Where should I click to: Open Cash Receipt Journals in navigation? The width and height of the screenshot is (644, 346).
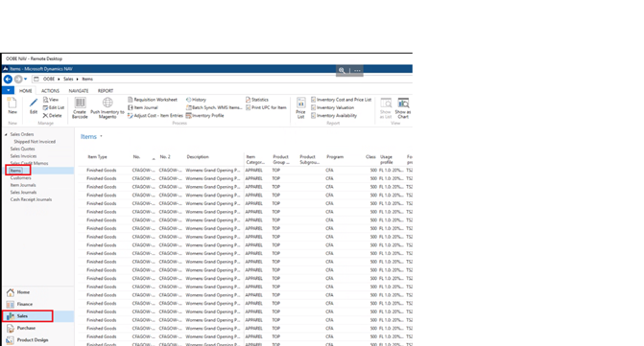[x=31, y=199]
